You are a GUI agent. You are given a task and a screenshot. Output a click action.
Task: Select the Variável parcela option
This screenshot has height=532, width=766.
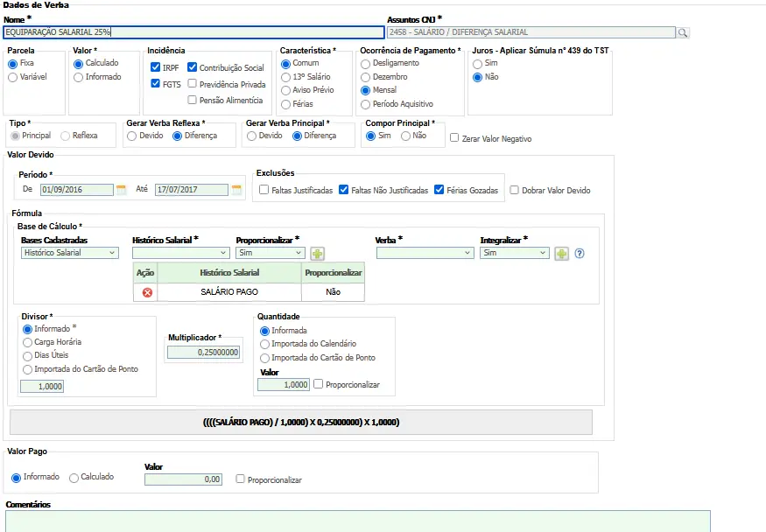point(12,77)
